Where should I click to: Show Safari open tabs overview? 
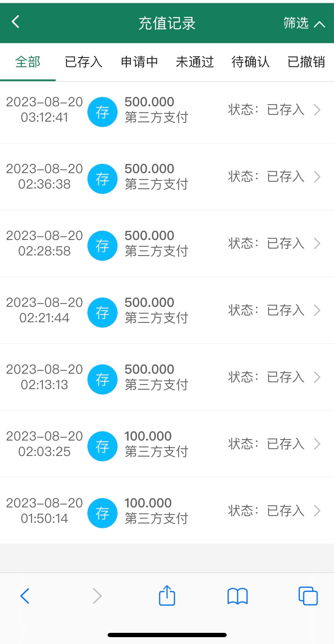(308, 596)
